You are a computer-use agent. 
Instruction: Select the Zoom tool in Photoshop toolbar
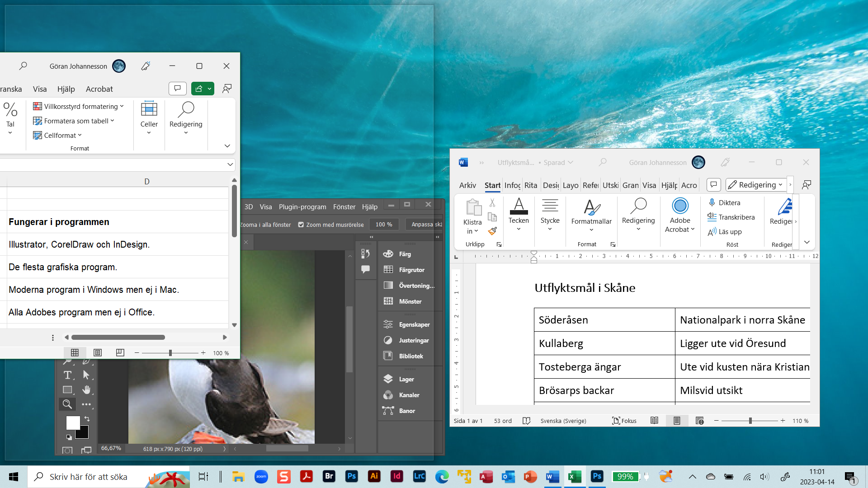(x=67, y=404)
